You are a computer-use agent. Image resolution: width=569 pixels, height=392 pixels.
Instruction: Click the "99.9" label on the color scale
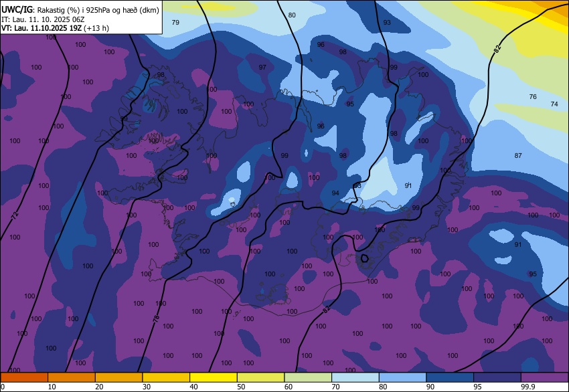tap(528, 387)
